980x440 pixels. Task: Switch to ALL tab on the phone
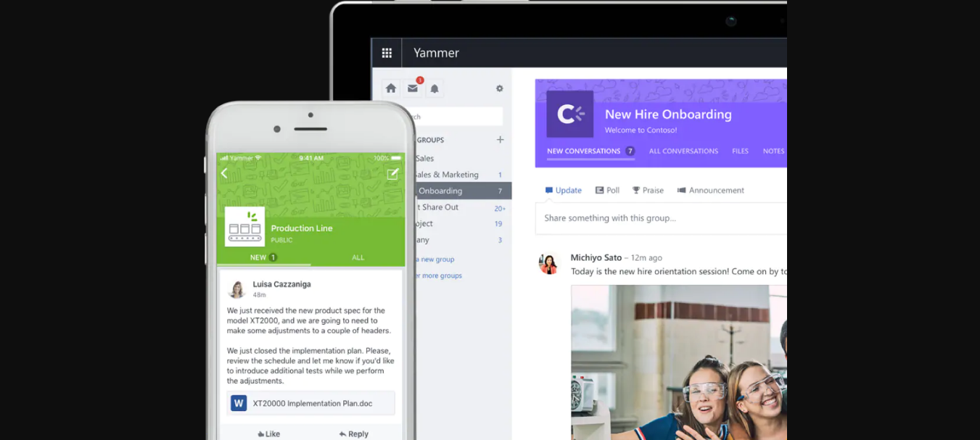(358, 257)
